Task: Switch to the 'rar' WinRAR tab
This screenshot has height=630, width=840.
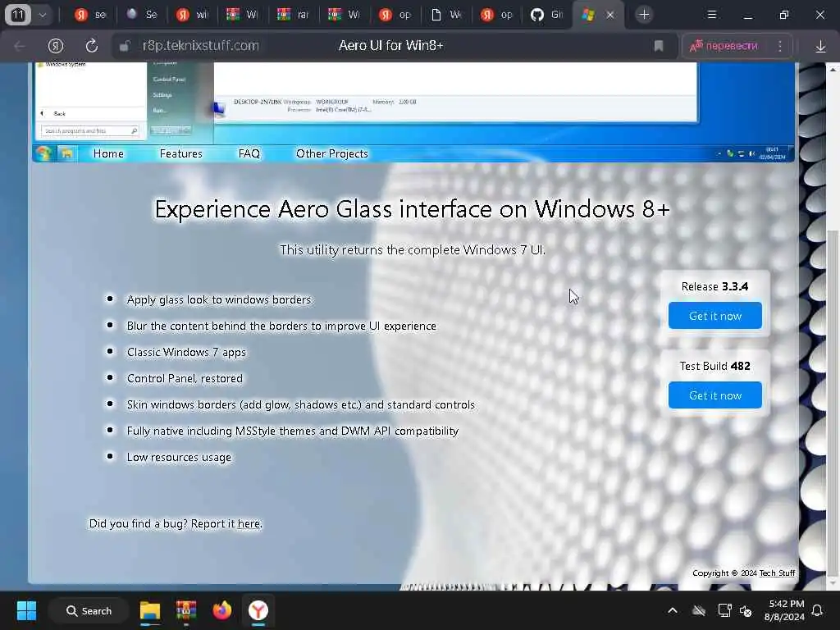Action: [x=293, y=15]
